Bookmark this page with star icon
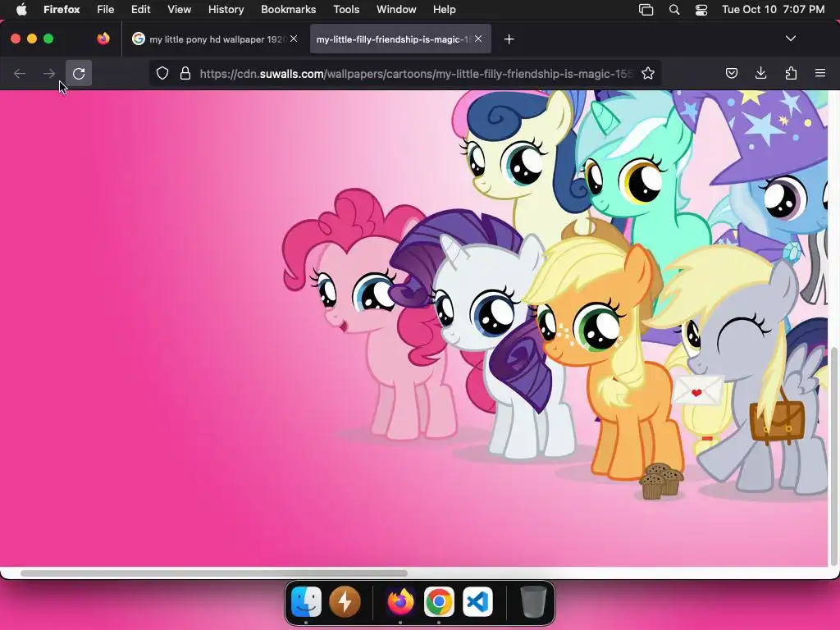This screenshot has width=840, height=630. coord(648,73)
